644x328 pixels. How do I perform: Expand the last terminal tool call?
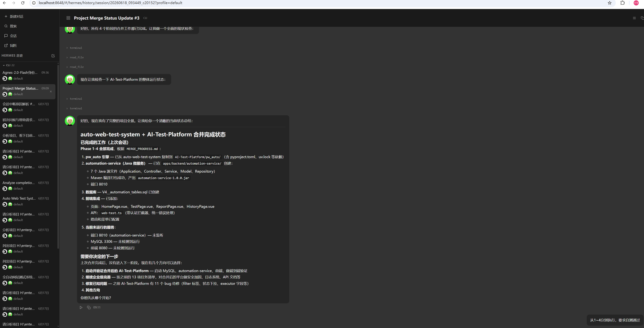coord(74,108)
